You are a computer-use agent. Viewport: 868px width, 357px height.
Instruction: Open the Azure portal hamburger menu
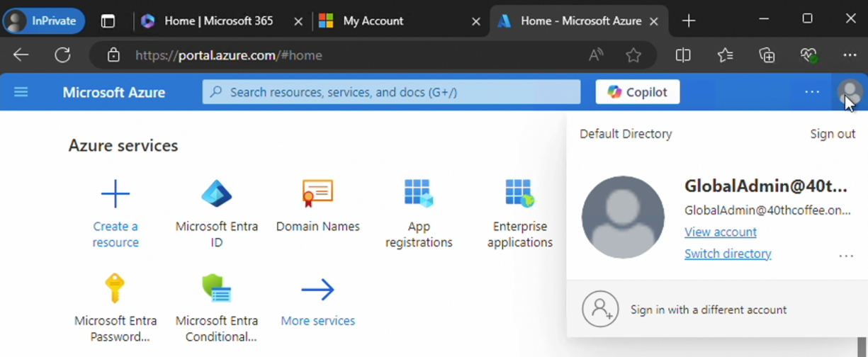tap(21, 92)
